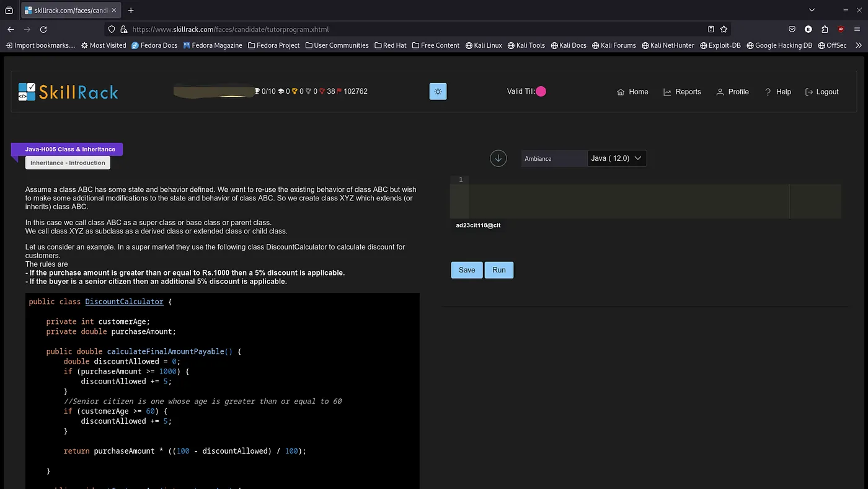
Task: Open the uBlock Origin extension icon
Action: pos(841,29)
